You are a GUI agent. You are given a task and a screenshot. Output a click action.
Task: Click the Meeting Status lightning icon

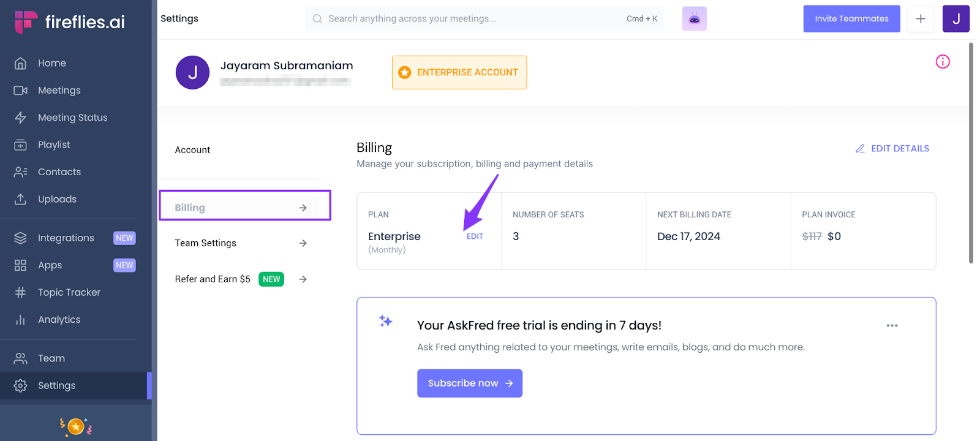(20, 118)
